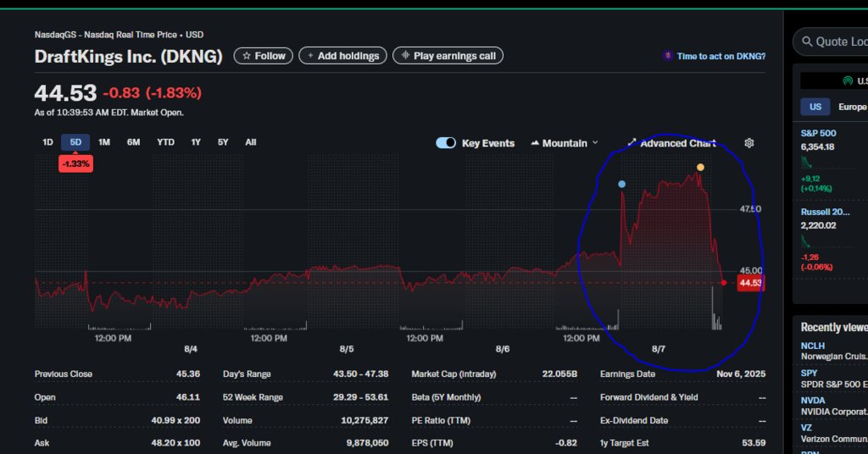This screenshot has width=868, height=454.
Task: Open SPY in Recently viewed
Action: pyautogui.click(x=809, y=374)
